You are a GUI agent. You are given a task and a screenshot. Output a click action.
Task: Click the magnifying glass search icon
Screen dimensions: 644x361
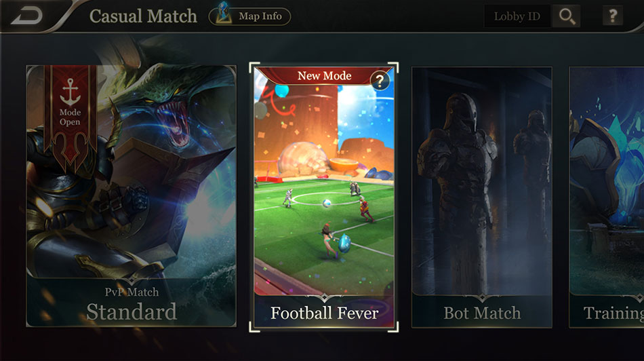point(567,16)
